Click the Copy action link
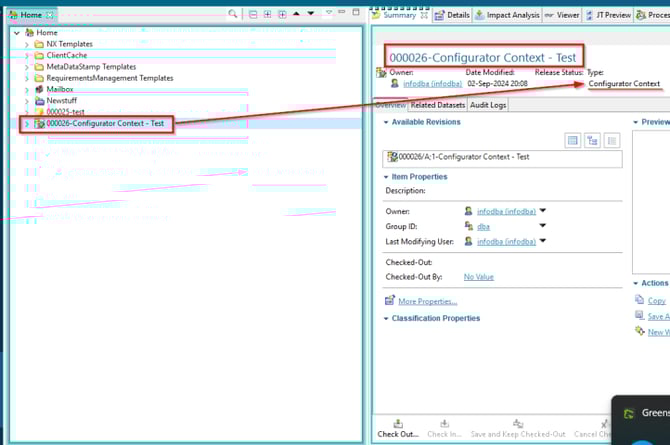This screenshot has width=670, height=445. click(656, 300)
